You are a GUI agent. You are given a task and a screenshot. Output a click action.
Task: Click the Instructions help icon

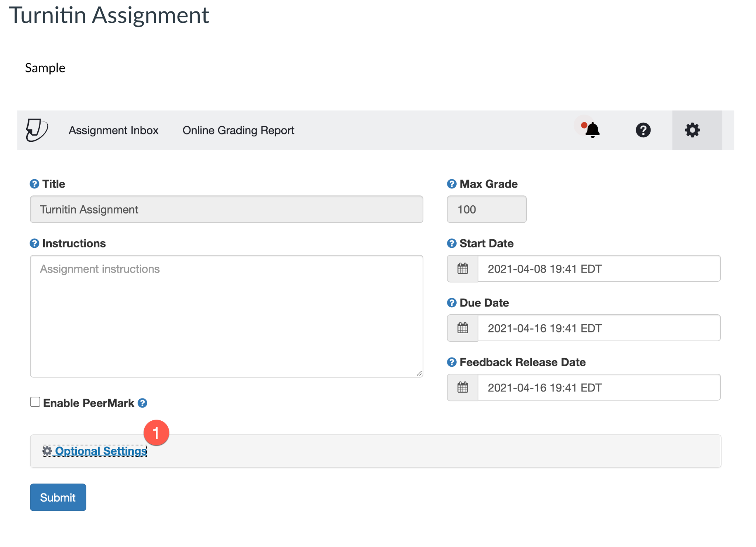(34, 243)
